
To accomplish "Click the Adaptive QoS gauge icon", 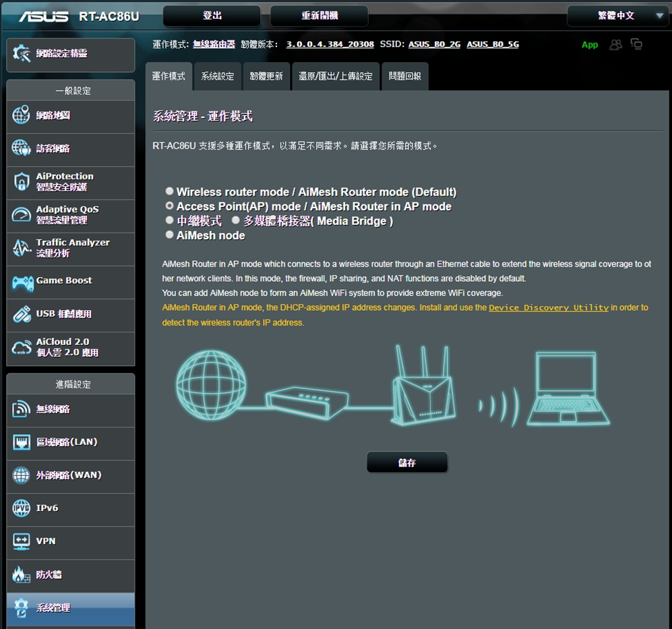I will click(22, 214).
